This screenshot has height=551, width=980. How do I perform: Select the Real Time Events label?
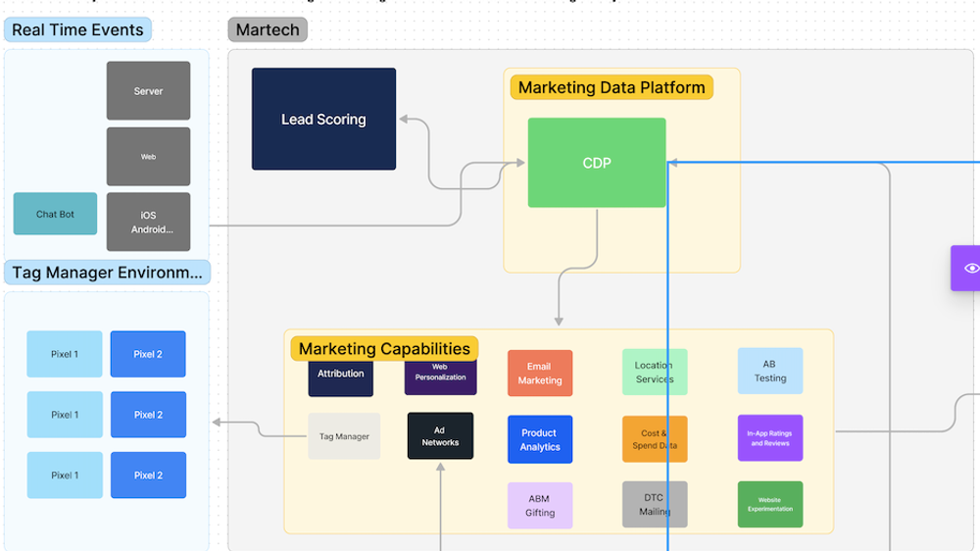click(77, 30)
